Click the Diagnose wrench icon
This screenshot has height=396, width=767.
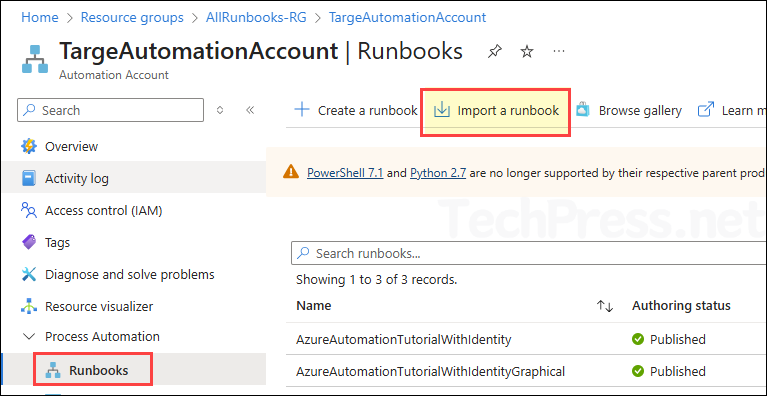(x=29, y=274)
